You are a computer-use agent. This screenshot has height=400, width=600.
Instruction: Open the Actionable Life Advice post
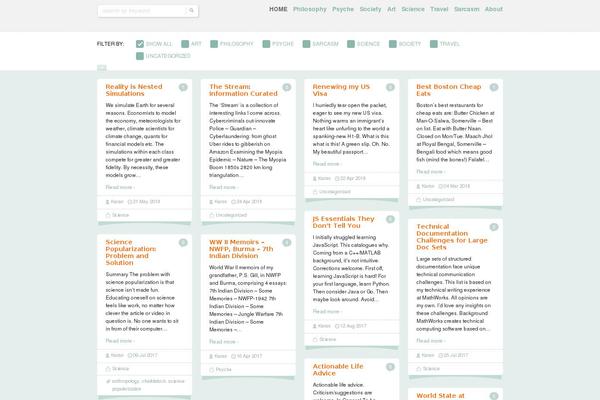pos(338,369)
